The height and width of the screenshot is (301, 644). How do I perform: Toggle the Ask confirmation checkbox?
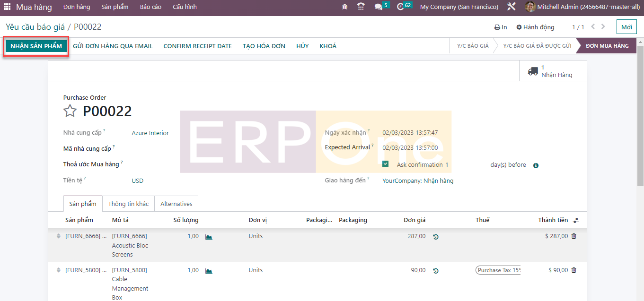(x=386, y=164)
